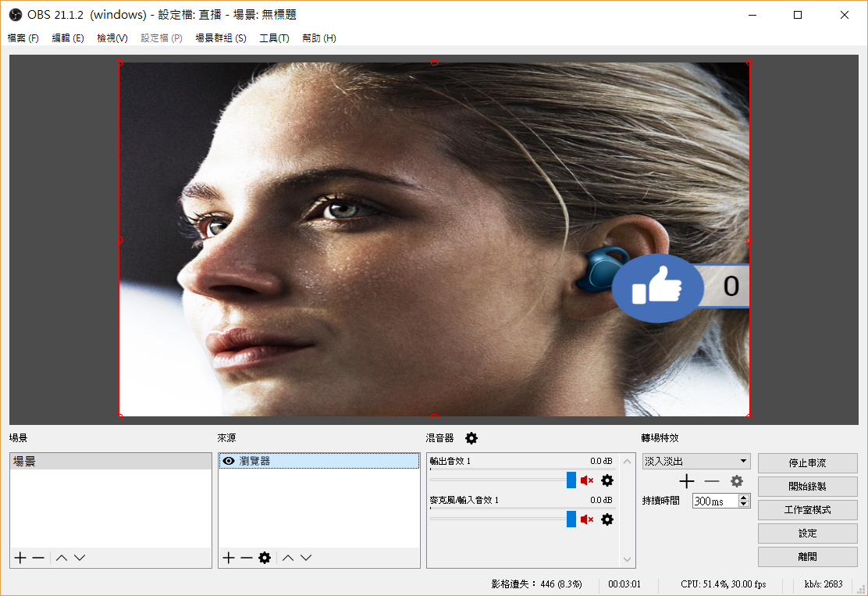Open the 檔案 (F) menu
The width and height of the screenshot is (868, 596).
pyautogui.click(x=23, y=38)
